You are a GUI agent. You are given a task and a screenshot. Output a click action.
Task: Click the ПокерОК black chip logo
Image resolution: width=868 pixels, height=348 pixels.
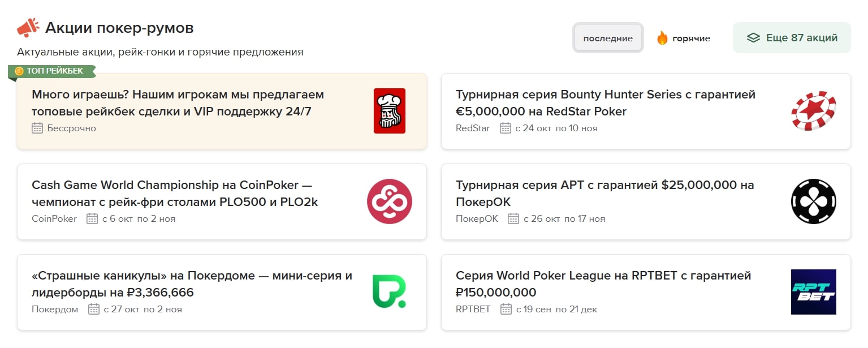tap(813, 201)
